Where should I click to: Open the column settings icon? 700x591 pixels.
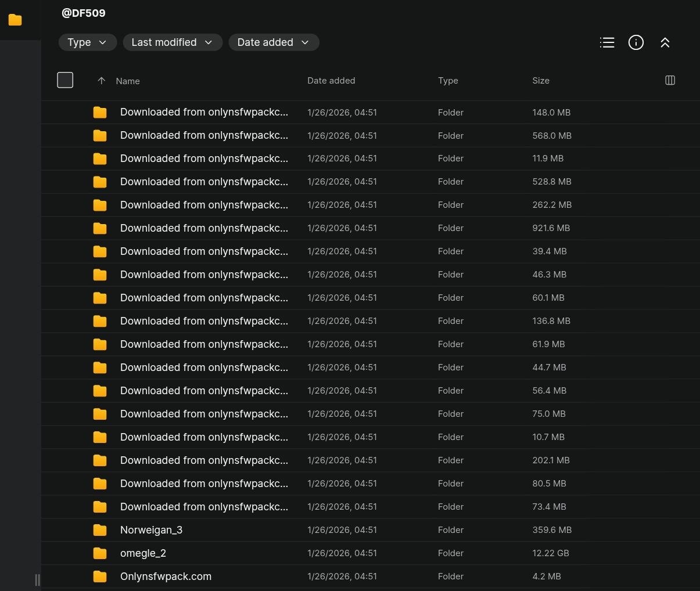click(x=670, y=80)
